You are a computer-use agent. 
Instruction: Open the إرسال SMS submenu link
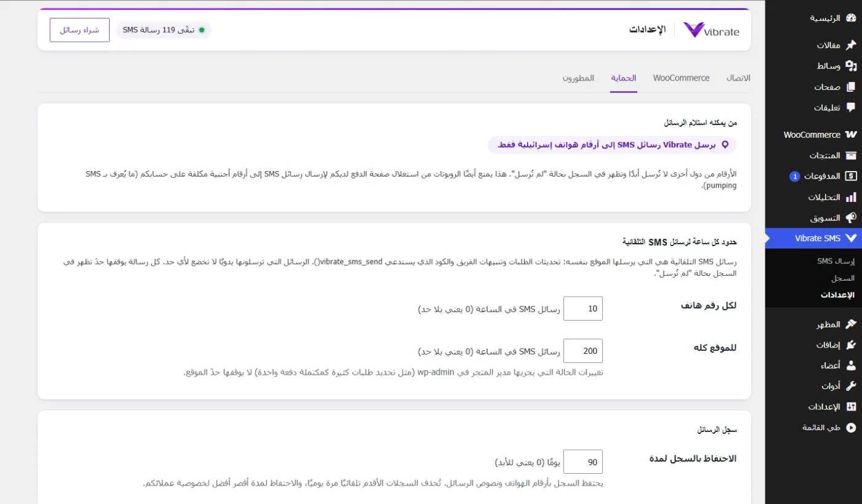point(836,261)
